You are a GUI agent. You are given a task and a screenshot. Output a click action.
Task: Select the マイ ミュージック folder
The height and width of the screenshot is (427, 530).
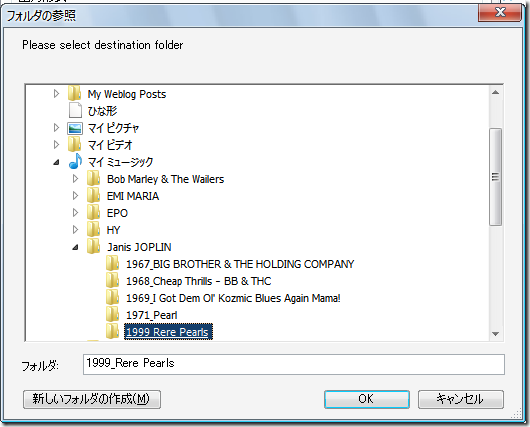tap(120, 162)
